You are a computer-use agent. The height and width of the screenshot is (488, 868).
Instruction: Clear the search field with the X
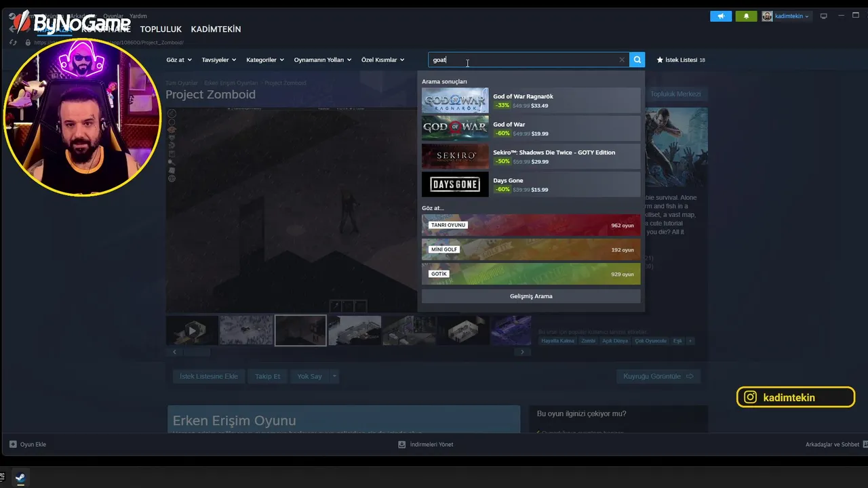pyautogui.click(x=622, y=60)
